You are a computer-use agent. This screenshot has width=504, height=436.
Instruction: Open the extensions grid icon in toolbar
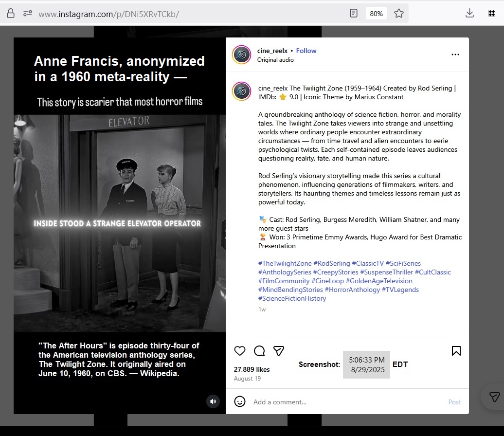(491, 14)
